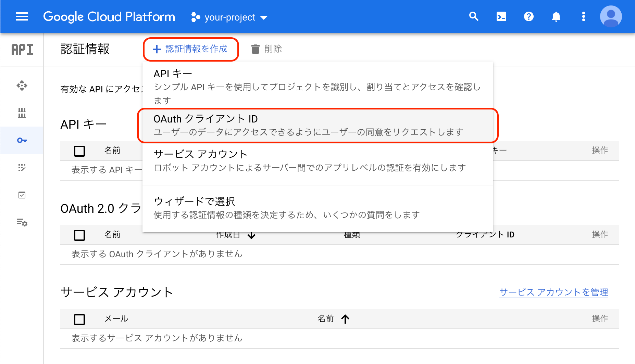The width and height of the screenshot is (635, 364).
Task: Sort service accounts by 名前 up arrow
Action: [345, 319]
